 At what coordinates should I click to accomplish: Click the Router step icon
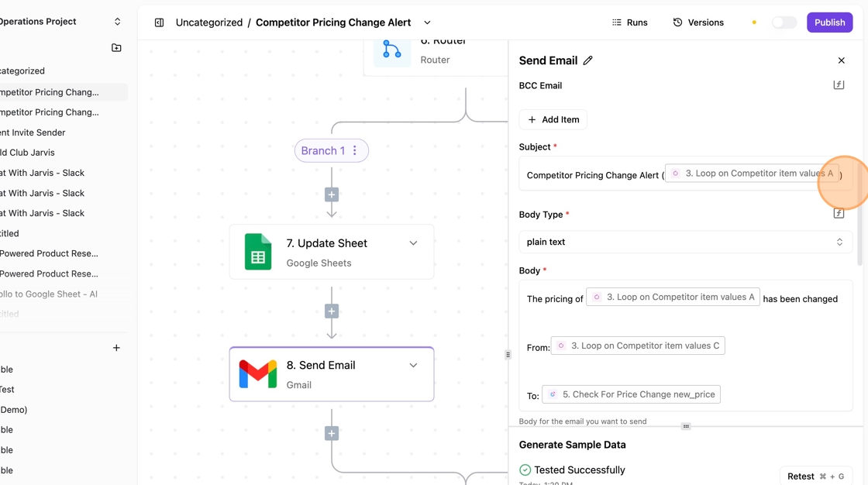[392, 51]
